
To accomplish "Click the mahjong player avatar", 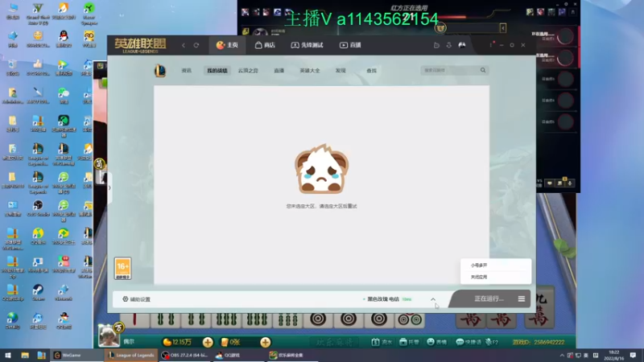I will 109,335.
